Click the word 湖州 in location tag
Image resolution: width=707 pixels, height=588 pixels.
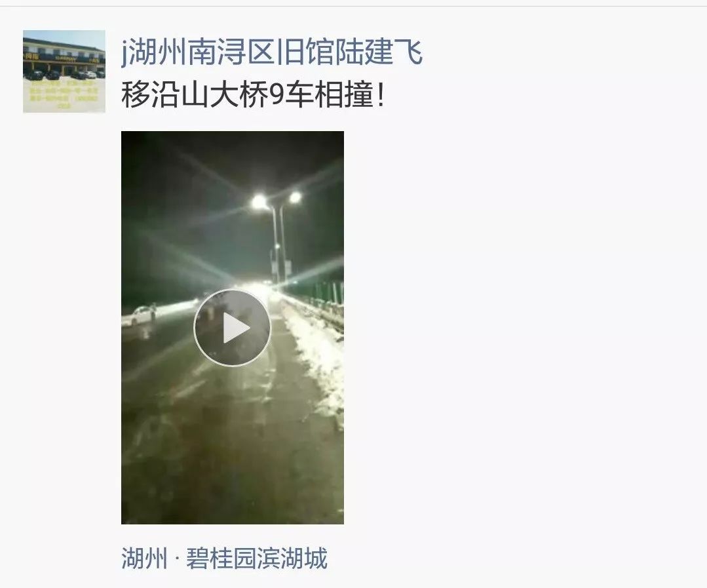[144, 559]
